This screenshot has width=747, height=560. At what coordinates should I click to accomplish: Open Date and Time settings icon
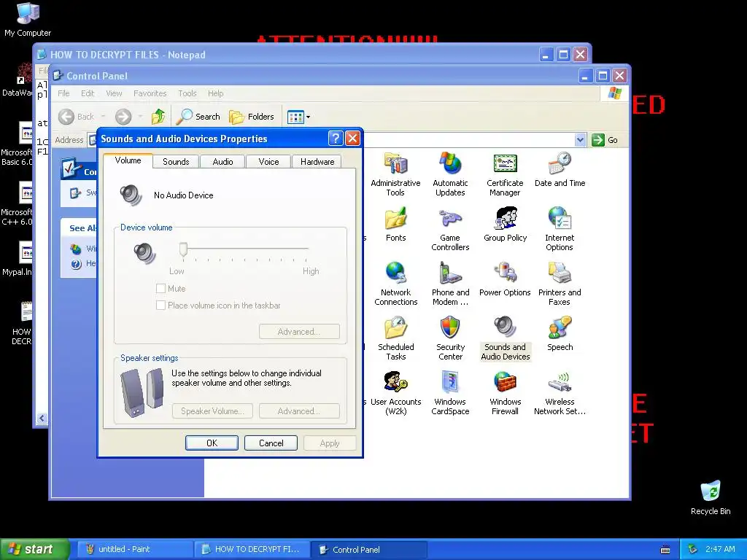tap(560, 169)
